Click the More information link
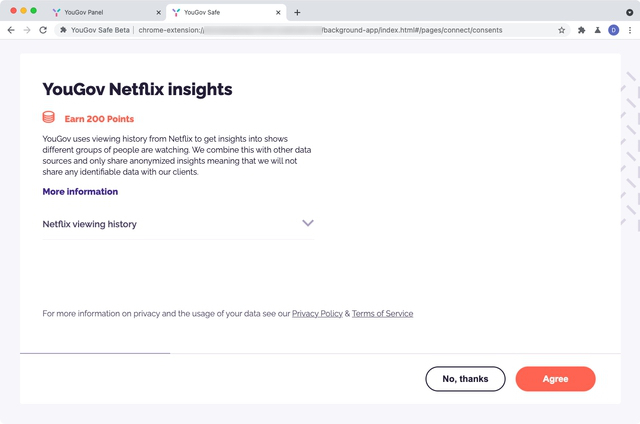This screenshot has width=640, height=424. [80, 192]
